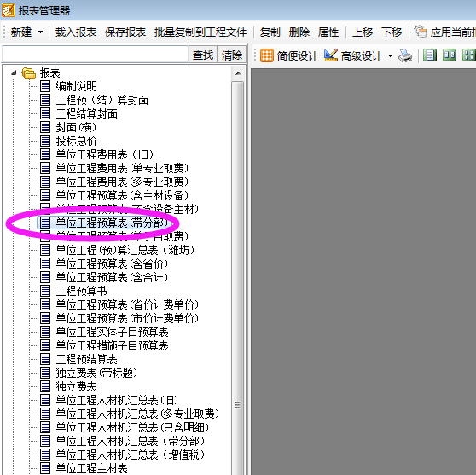476x475 pixels.
Task: Select 投标总价 report icon
Action: [x=45, y=141]
